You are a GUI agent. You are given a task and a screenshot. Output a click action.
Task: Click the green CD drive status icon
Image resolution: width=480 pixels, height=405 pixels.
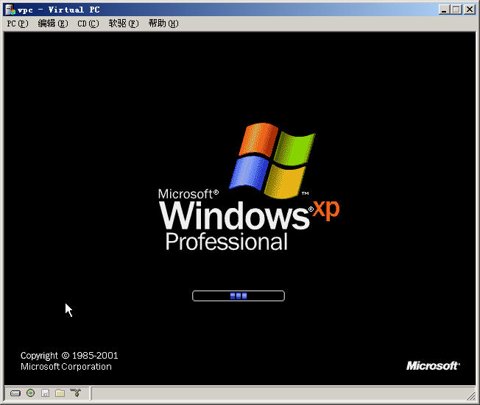(x=30, y=393)
